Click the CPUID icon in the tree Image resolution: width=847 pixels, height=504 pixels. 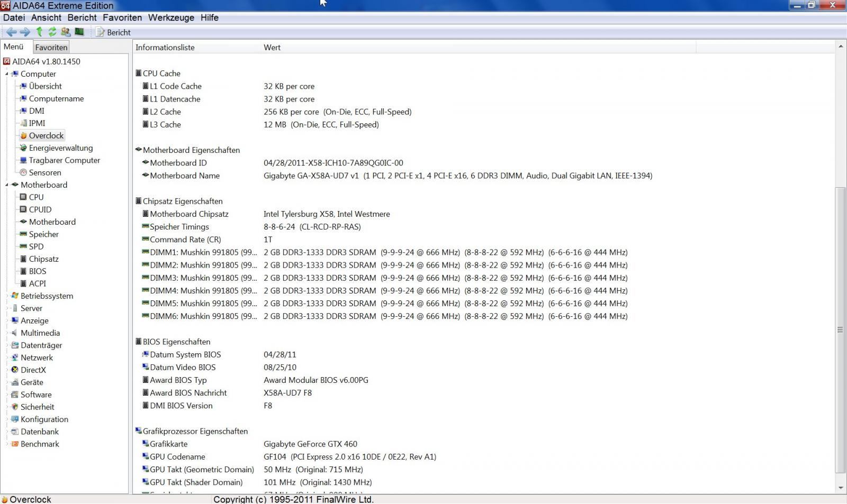(x=23, y=210)
